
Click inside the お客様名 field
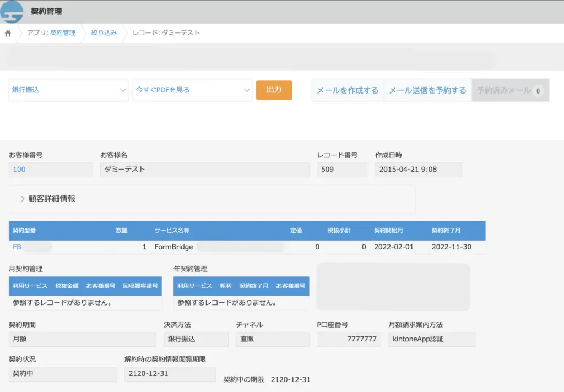(204, 170)
